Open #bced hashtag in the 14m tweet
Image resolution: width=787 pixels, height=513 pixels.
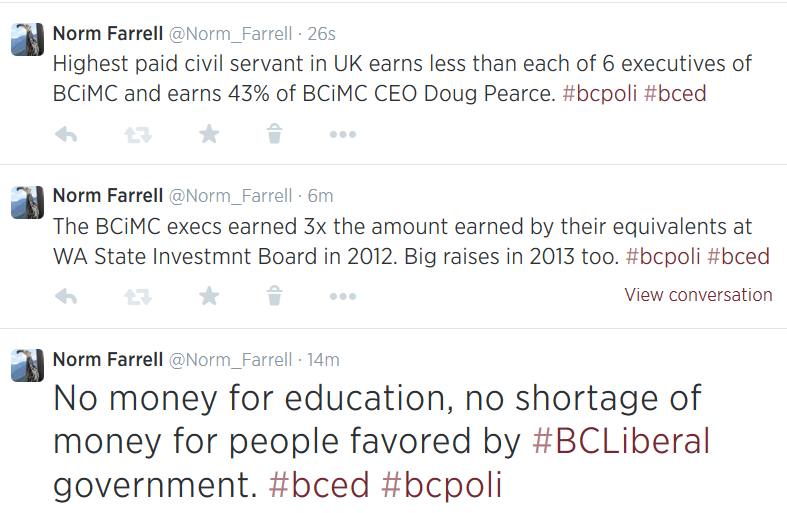[320, 486]
